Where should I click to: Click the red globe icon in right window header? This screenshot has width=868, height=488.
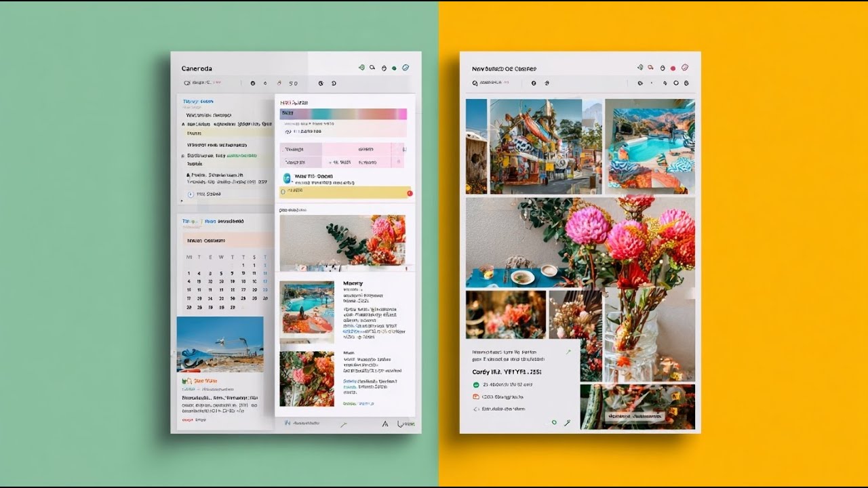point(685,68)
